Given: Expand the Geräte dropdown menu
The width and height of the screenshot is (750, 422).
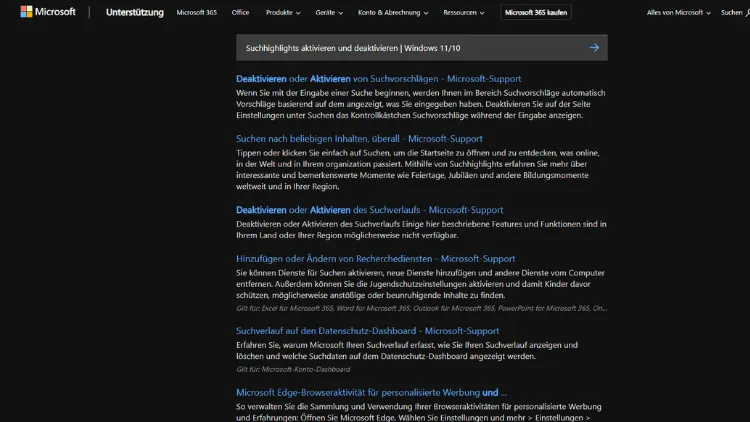Looking at the screenshot, I should pyautogui.click(x=329, y=12).
